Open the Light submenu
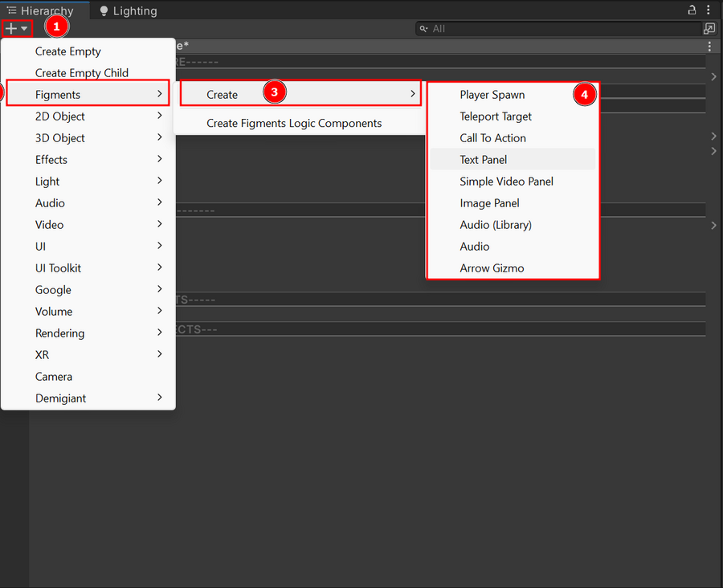Viewport: 723px width, 588px height. [88, 182]
